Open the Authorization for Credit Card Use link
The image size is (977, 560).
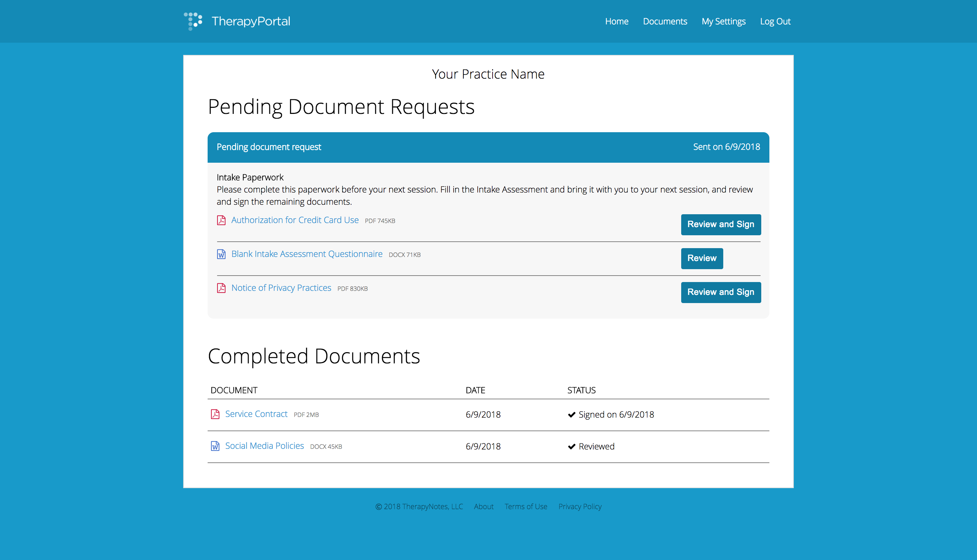click(x=295, y=220)
